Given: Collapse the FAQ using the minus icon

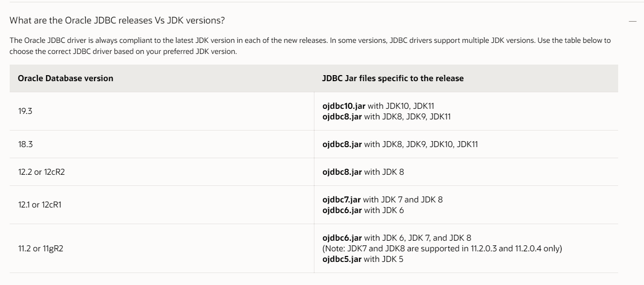Looking at the screenshot, I should [x=632, y=21].
